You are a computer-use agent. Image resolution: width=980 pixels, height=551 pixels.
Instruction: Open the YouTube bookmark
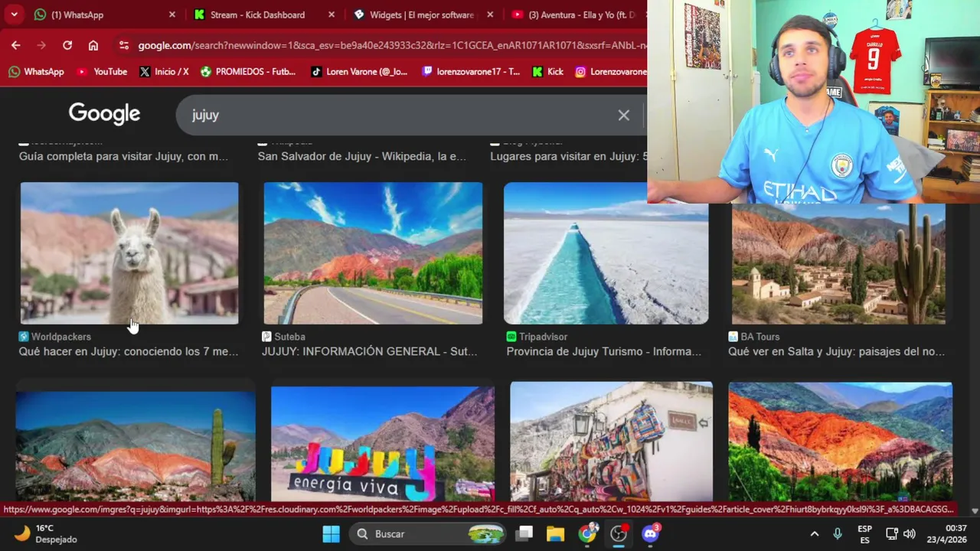(x=102, y=71)
